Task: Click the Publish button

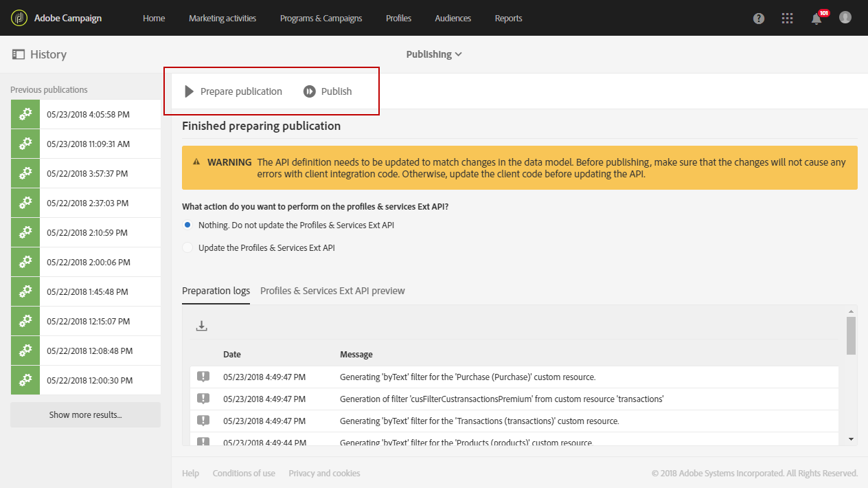Action: 328,91
